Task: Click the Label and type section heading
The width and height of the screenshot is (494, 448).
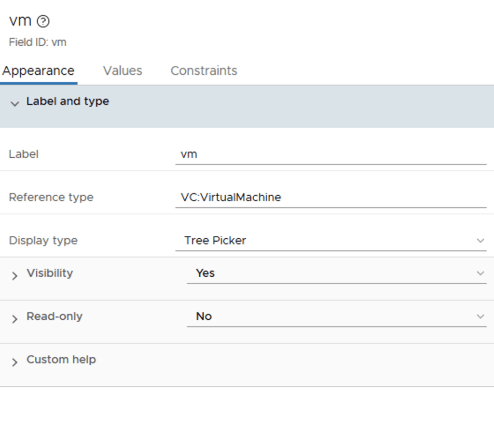Action: pyautogui.click(x=68, y=101)
